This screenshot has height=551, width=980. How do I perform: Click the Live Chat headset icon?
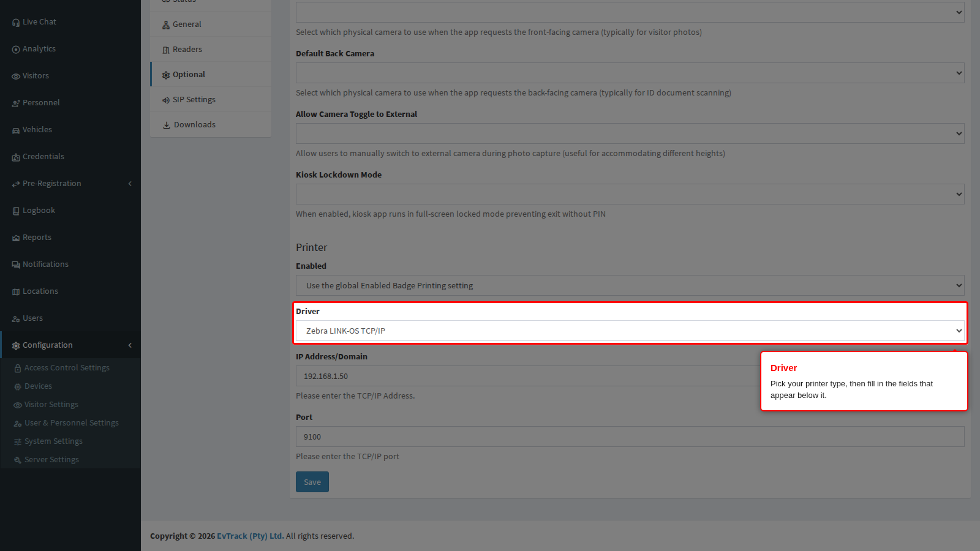(x=16, y=23)
